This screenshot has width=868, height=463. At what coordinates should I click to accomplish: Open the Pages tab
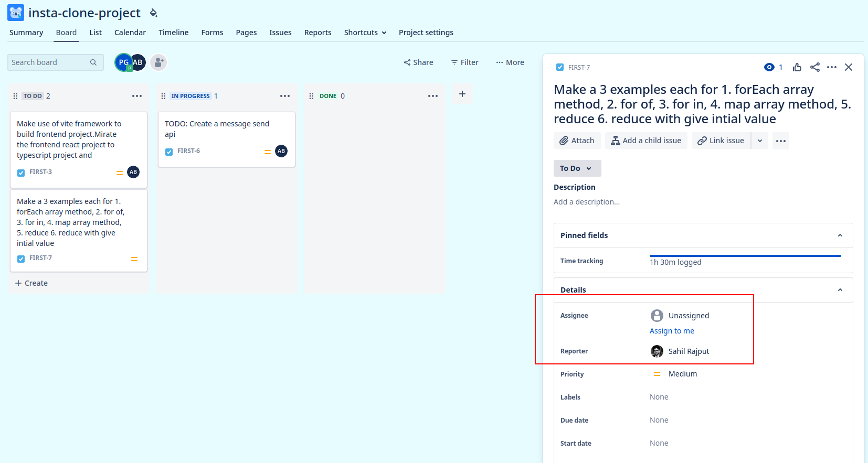click(x=246, y=33)
